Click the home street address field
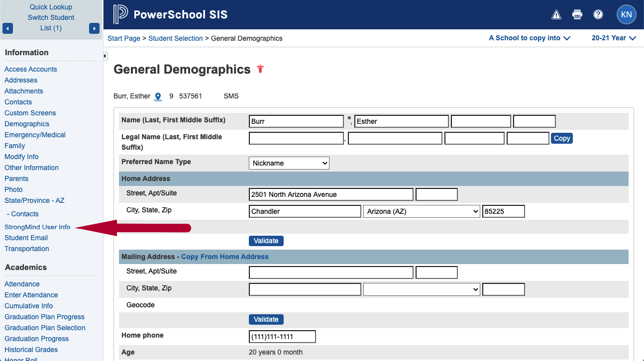Image resolution: width=644 pixels, height=361 pixels. tap(331, 194)
